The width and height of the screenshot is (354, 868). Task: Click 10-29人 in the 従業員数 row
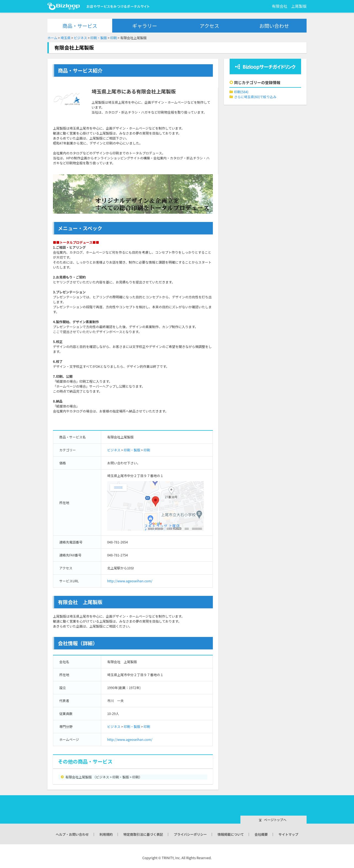[113, 714]
